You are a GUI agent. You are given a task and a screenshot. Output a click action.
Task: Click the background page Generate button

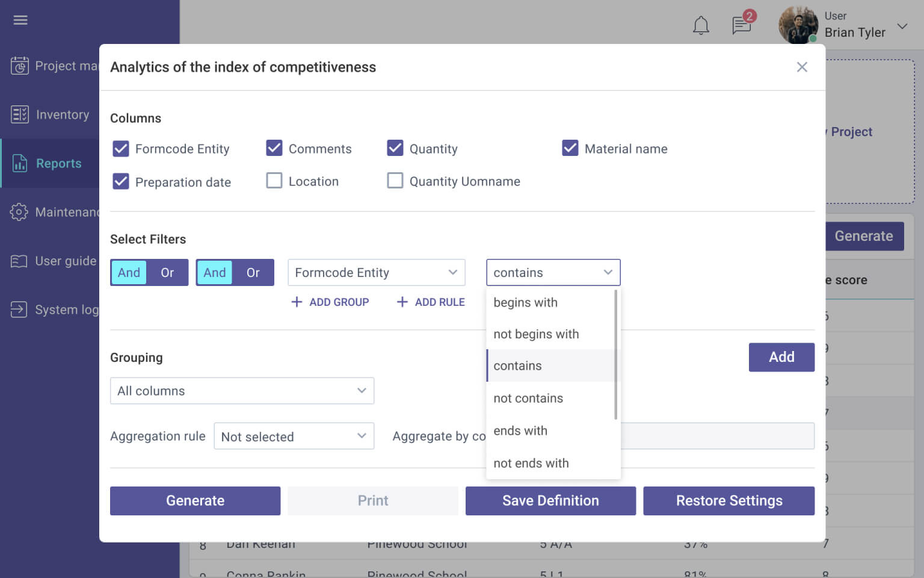pyautogui.click(x=864, y=236)
